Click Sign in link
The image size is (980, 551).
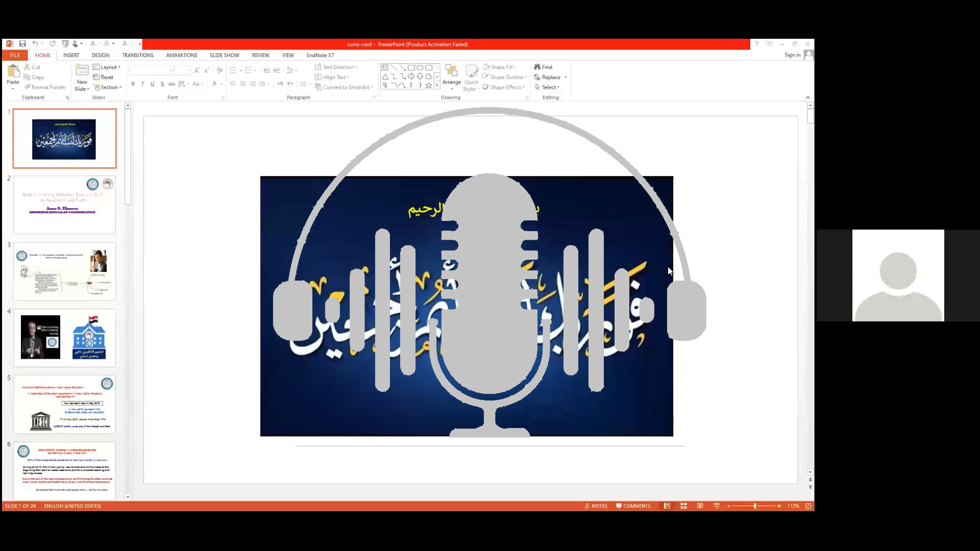pyautogui.click(x=792, y=55)
